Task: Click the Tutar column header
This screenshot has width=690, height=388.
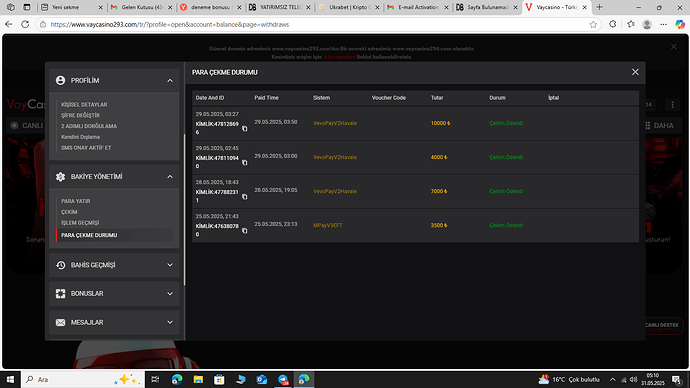Action: tap(437, 98)
